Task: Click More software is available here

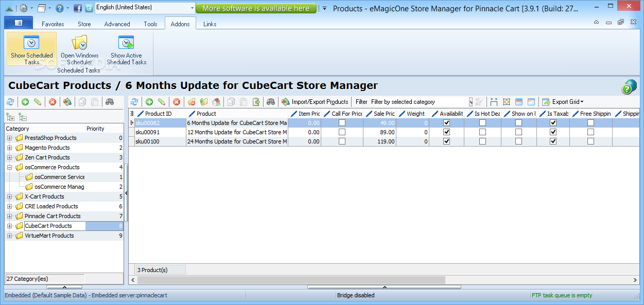Action: [x=256, y=8]
